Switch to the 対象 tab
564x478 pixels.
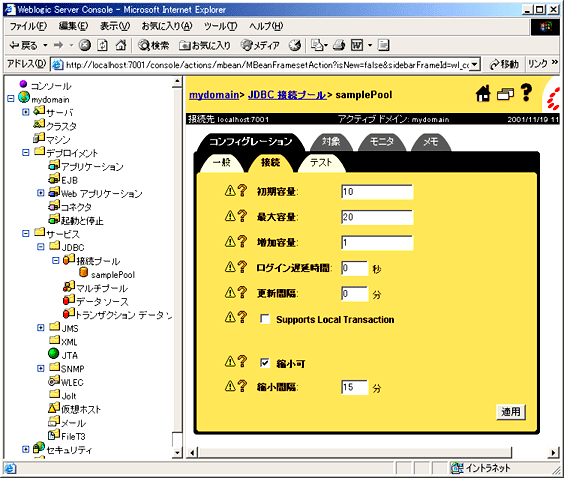331,142
